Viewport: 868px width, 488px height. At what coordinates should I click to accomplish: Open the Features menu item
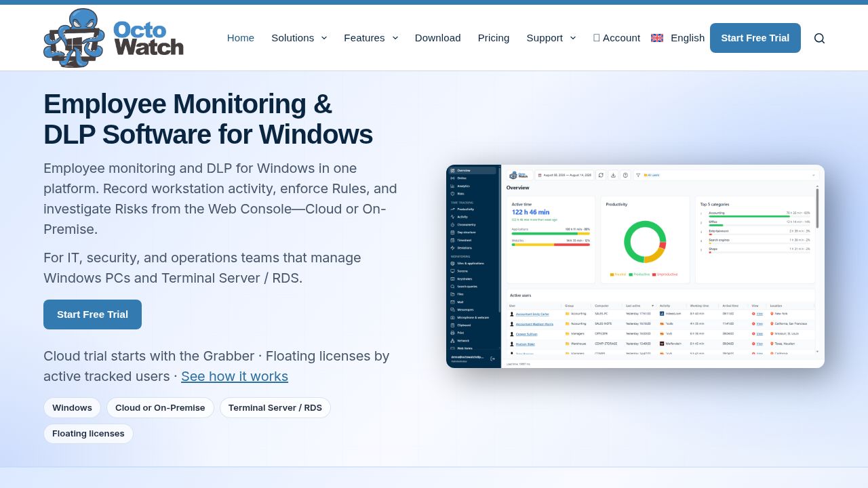pyautogui.click(x=364, y=38)
